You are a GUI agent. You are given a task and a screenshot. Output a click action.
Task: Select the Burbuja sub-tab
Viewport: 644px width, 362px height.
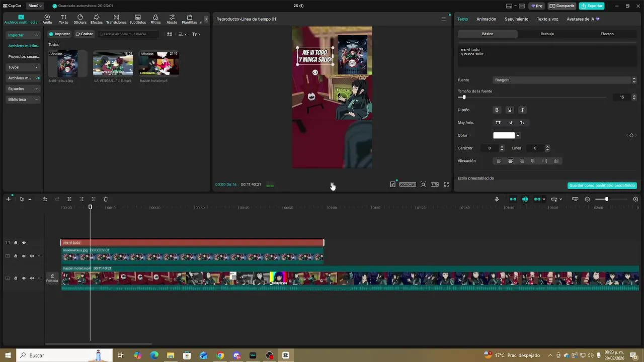547,34
